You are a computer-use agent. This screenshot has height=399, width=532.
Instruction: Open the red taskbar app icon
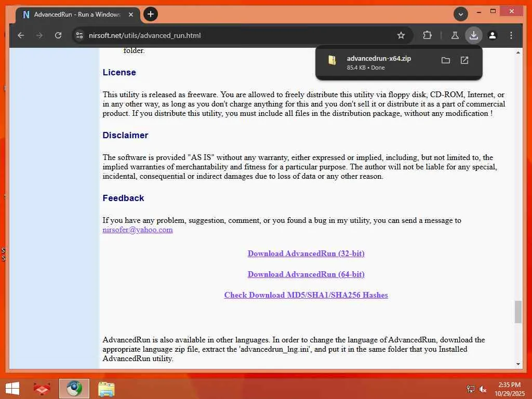(42, 389)
